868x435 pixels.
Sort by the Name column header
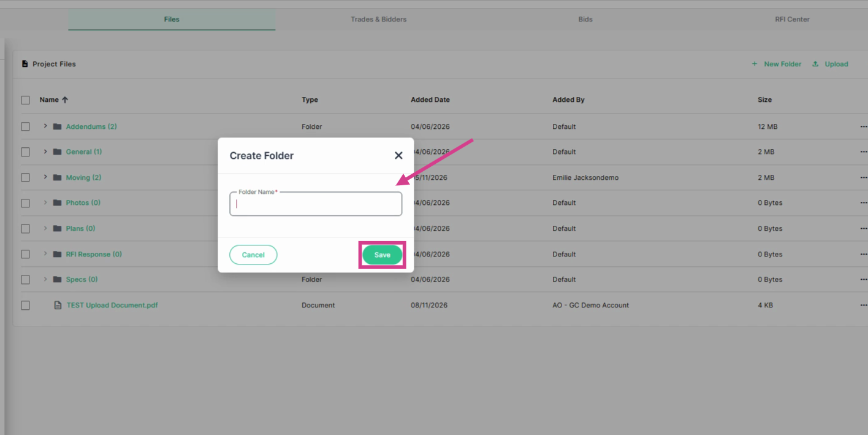pos(49,100)
